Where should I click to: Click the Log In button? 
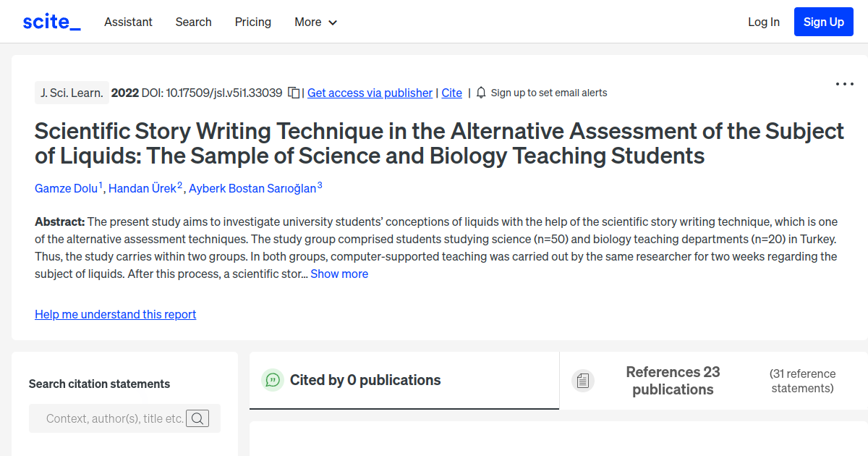(x=763, y=22)
